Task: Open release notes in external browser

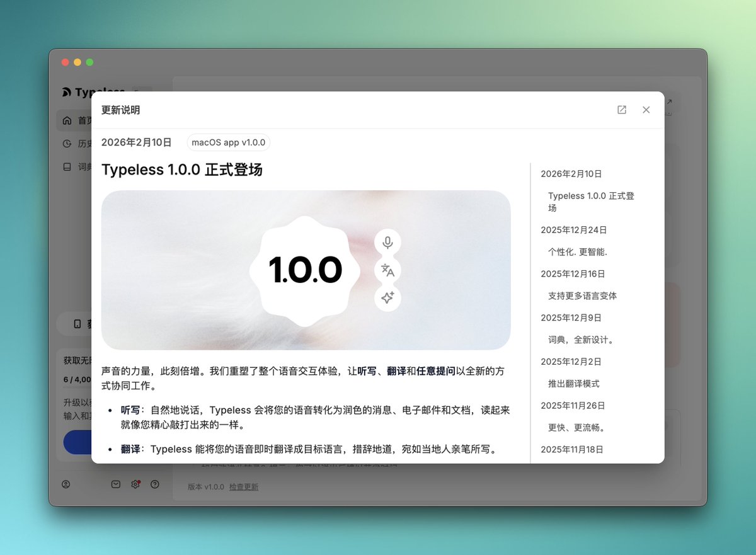Action: click(x=622, y=110)
